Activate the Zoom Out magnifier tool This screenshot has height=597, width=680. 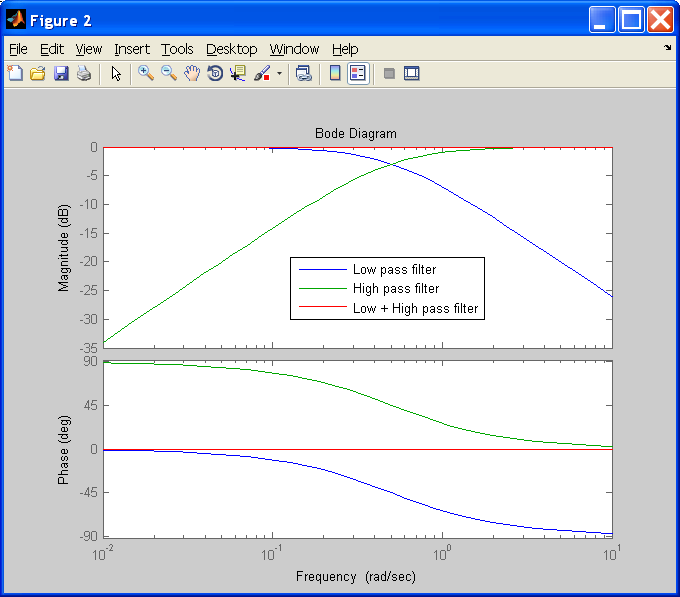(x=169, y=73)
